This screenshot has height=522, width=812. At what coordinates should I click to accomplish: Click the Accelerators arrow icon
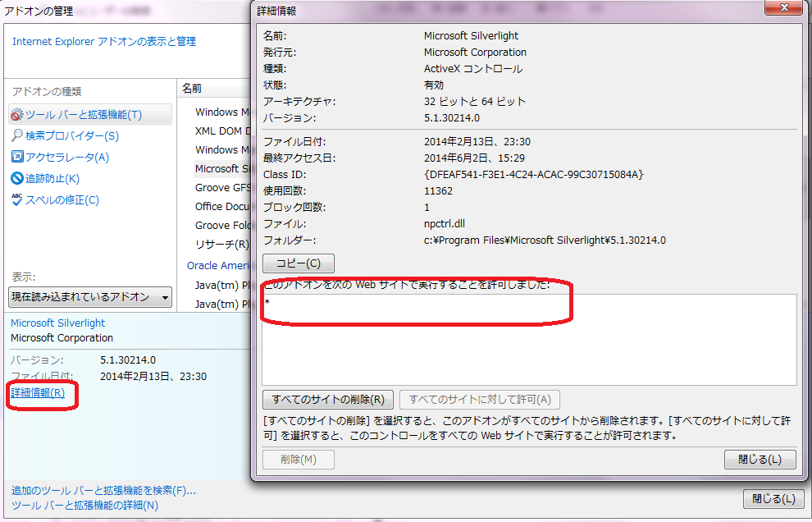point(17,157)
